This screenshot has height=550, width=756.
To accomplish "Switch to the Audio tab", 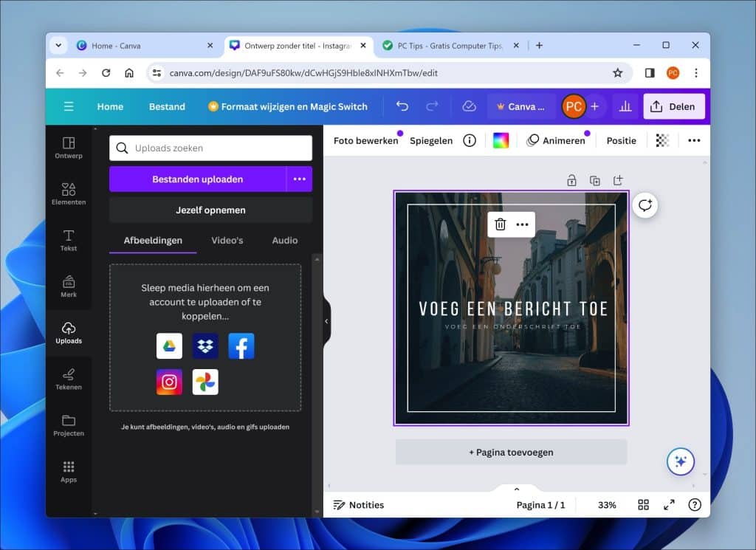I will coord(284,240).
